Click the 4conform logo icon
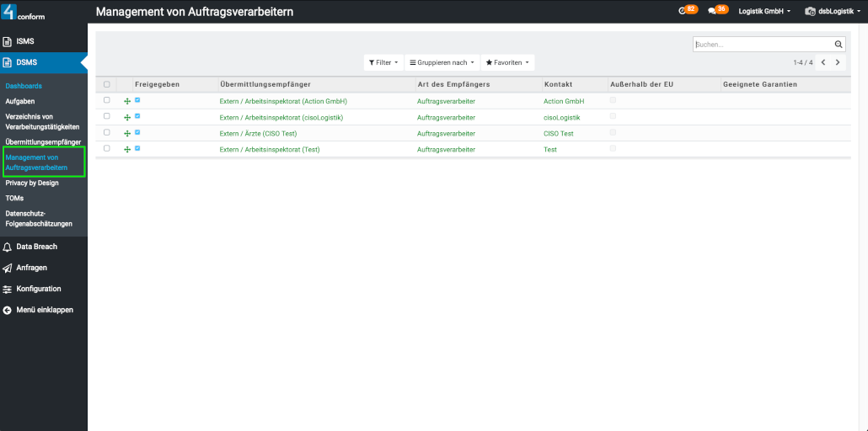This screenshot has height=431, width=868. click(x=10, y=12)
